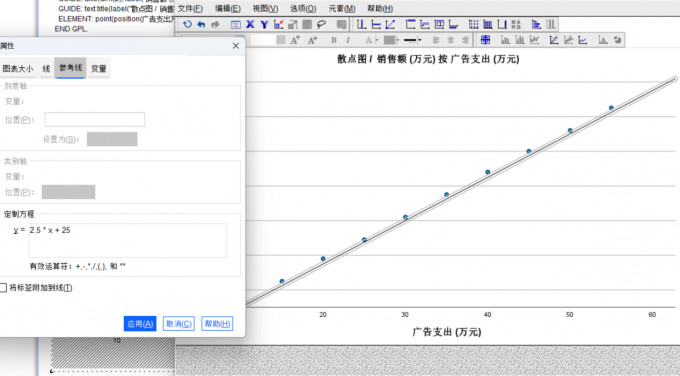Add fit line at total icon
The image size is (680, 376).
[554, 40]
